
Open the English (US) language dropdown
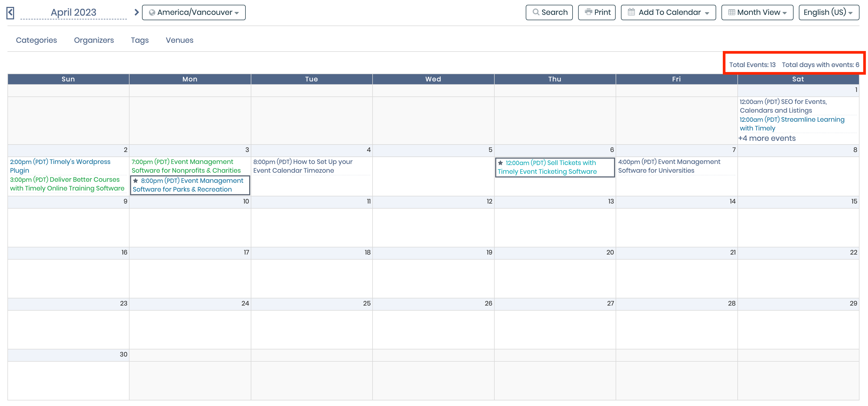(829, 12)
